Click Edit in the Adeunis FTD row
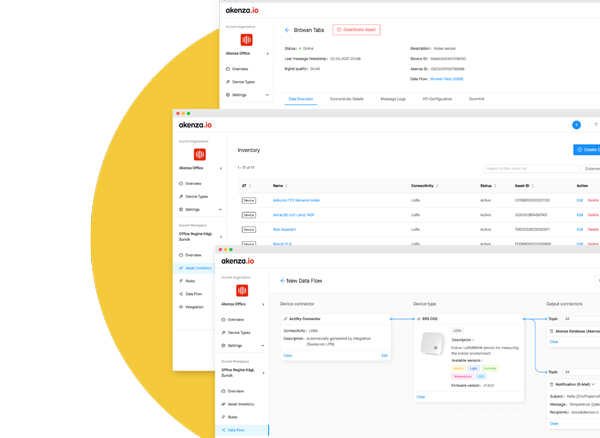600x438 pixels. pos(580,200)
